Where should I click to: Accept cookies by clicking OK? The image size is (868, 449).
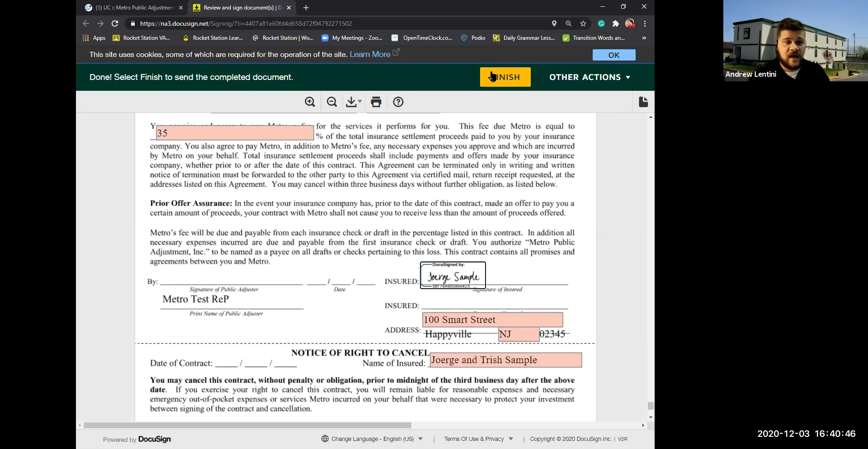tap(613, 54)
